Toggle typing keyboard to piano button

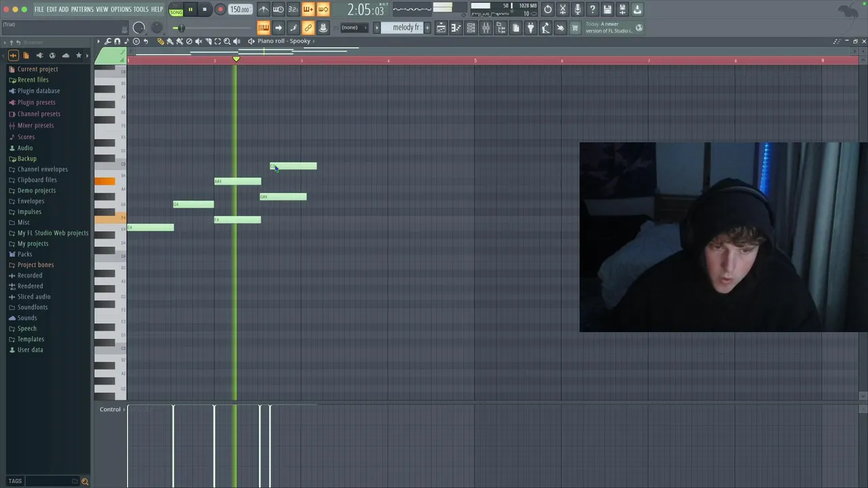[264, 28]
